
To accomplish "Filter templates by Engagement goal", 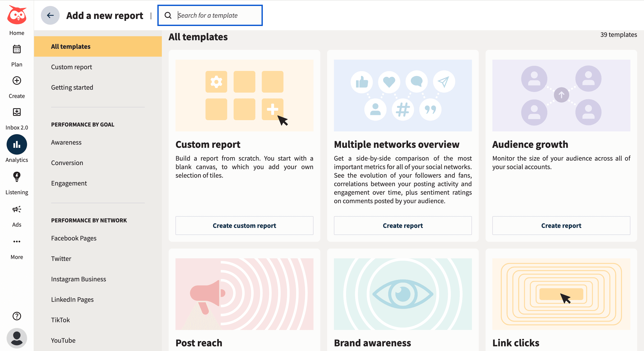I will coord(69,183).
